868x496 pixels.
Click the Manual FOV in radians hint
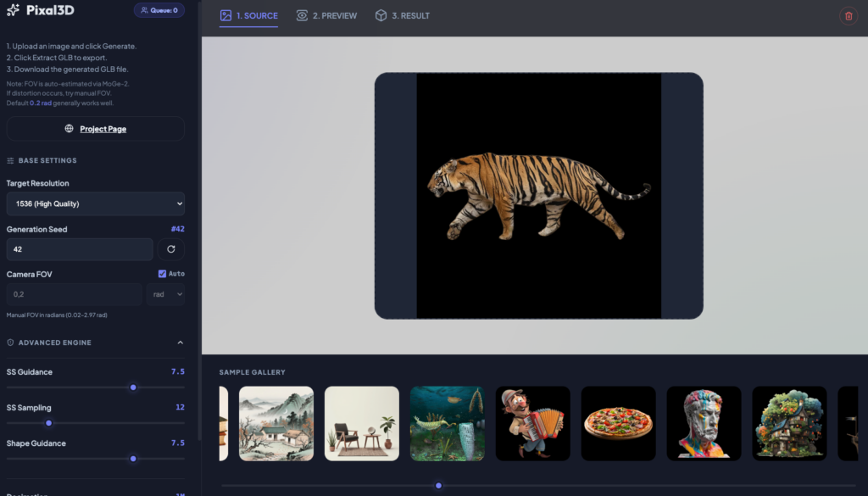[57, 315]
